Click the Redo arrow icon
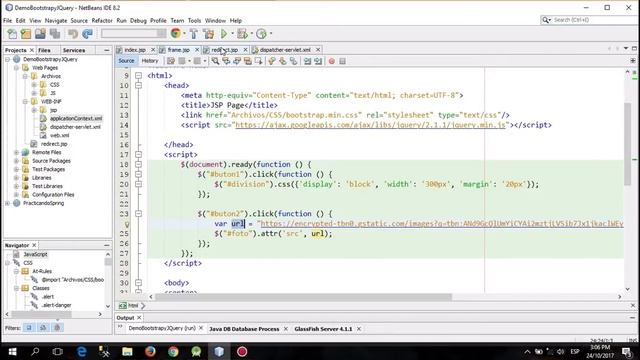This screenshot has width=640, height=360. point(87,34)
